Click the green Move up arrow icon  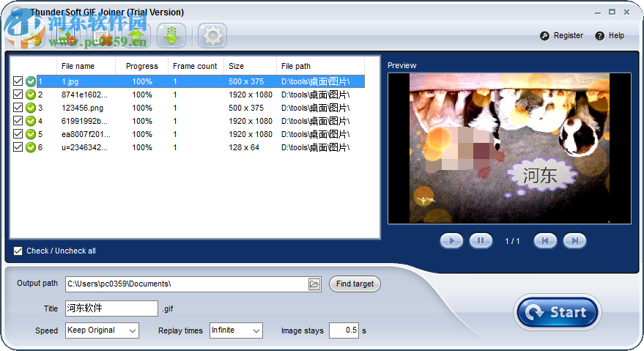pyautogui.click(x=136, y=36)
